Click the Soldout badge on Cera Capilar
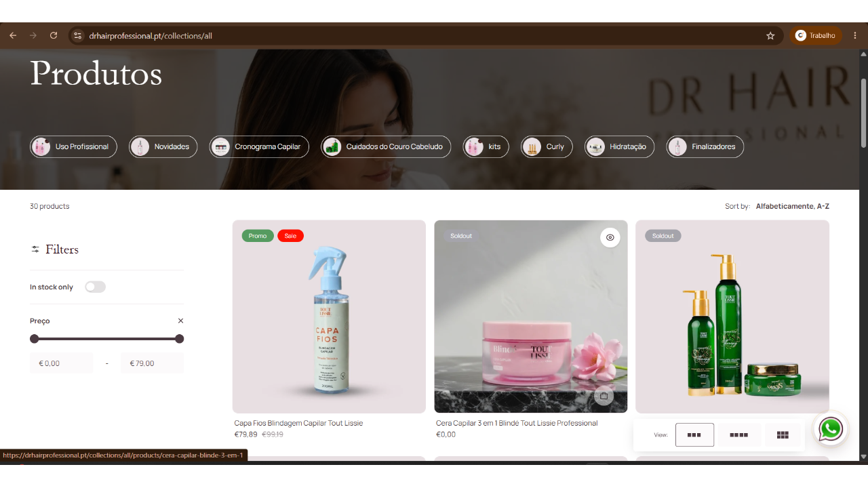Image resolution: width=868 pixels, height=488 pixels. click(461, 236)
